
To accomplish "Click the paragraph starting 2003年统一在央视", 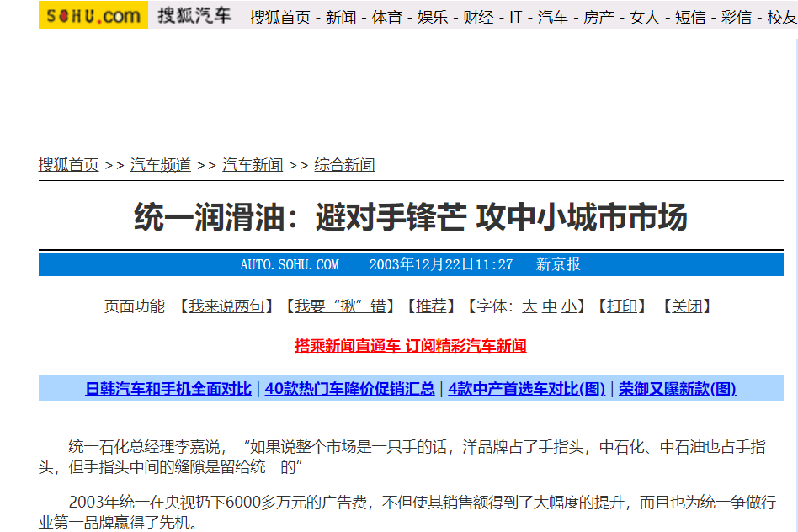I will tap(407, 513).
